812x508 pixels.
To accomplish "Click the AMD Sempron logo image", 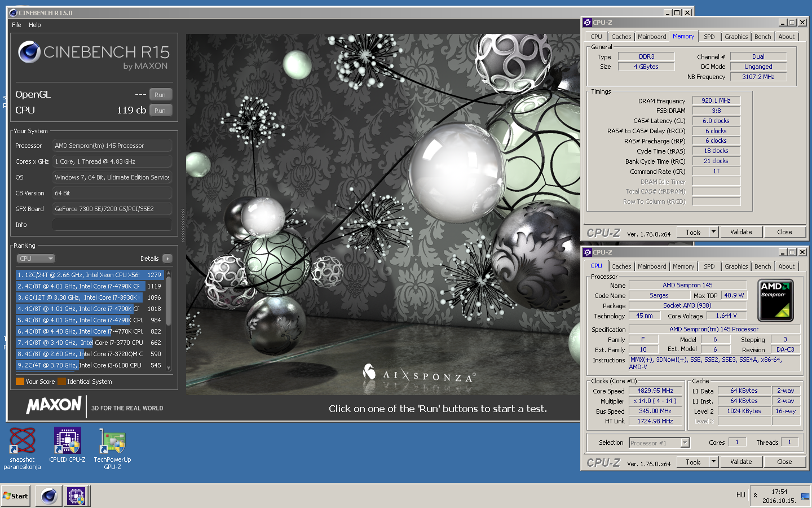I will [775, 300].
